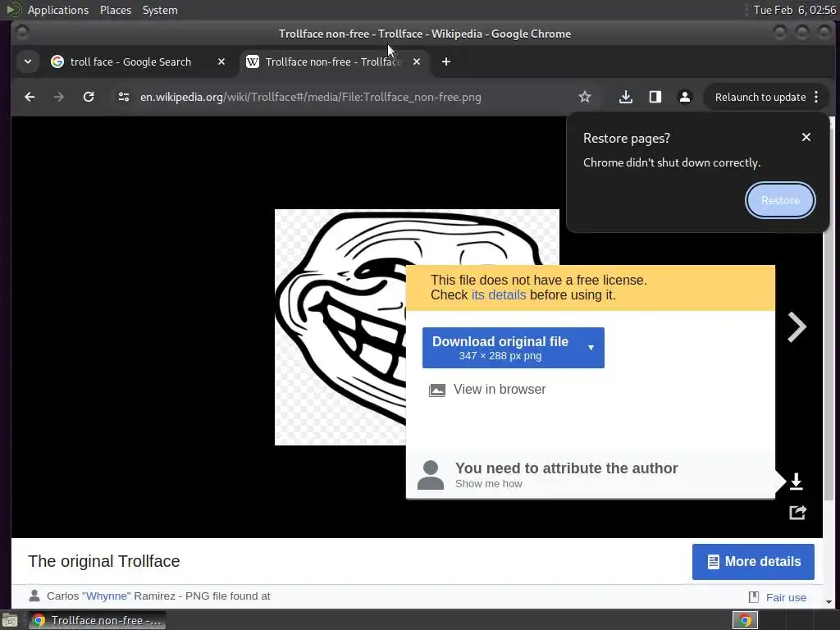Image resolution: width=840 pixels, height=630 pixels.
Task: Open More details button
Action: (753, 562)
